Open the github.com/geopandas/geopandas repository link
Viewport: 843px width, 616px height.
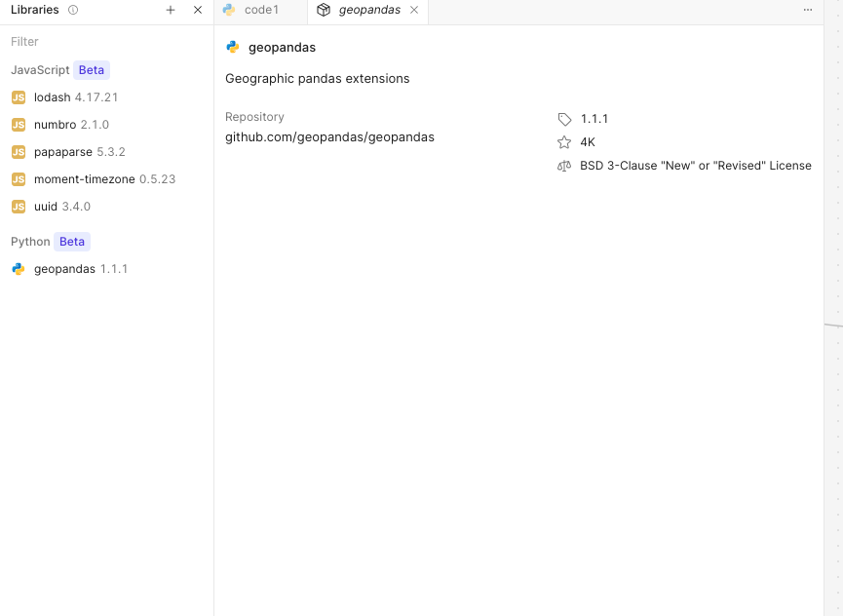click(x=329, y=137)
